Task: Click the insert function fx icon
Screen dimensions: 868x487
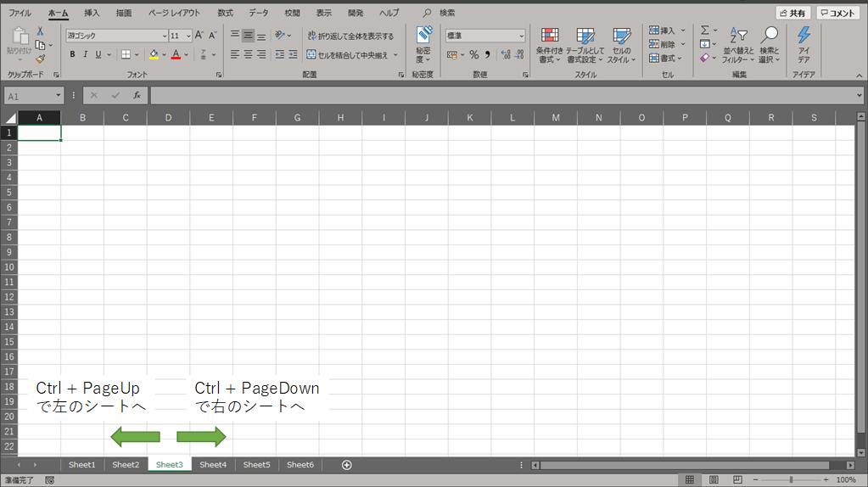Action: 137,96
